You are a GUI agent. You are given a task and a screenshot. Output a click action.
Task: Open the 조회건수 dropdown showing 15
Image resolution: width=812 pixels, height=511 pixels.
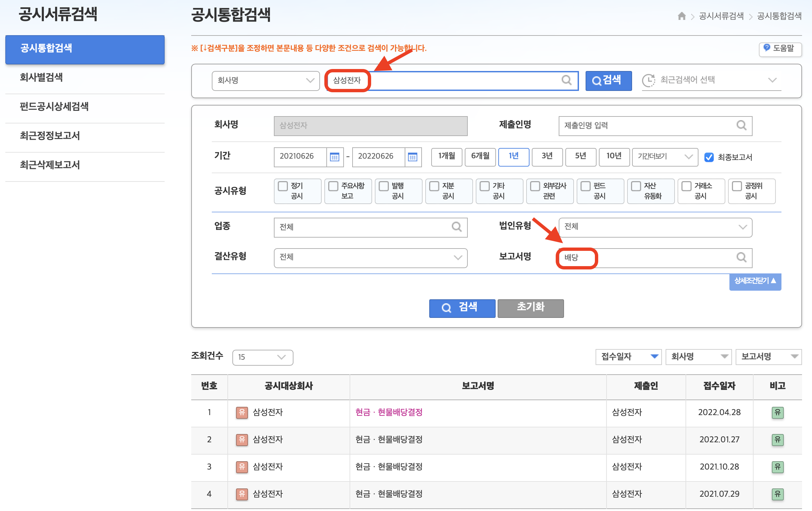[262, 357]
